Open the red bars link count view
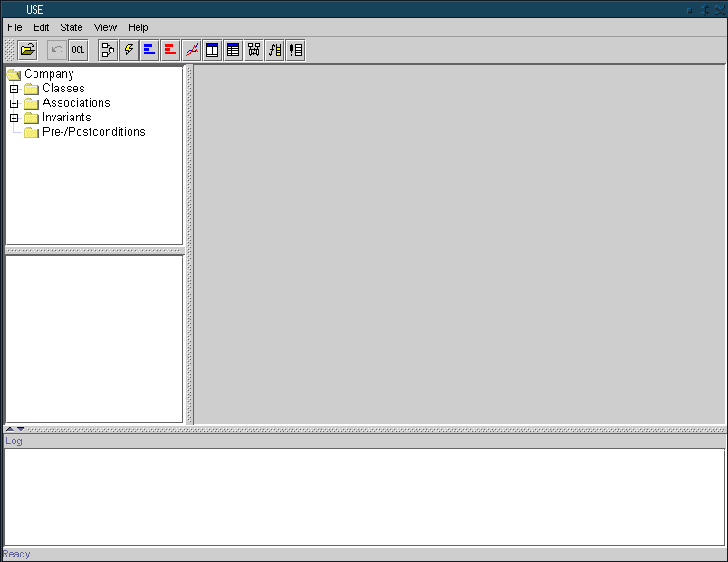This screenshot has width=728, height=562. (x=170, y=50)
